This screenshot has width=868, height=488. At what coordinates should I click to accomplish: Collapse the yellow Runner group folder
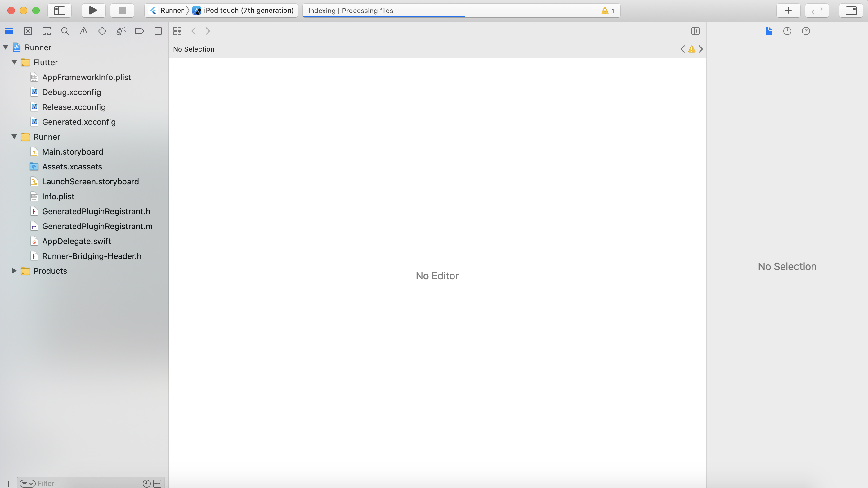click(x=14, y=137)
